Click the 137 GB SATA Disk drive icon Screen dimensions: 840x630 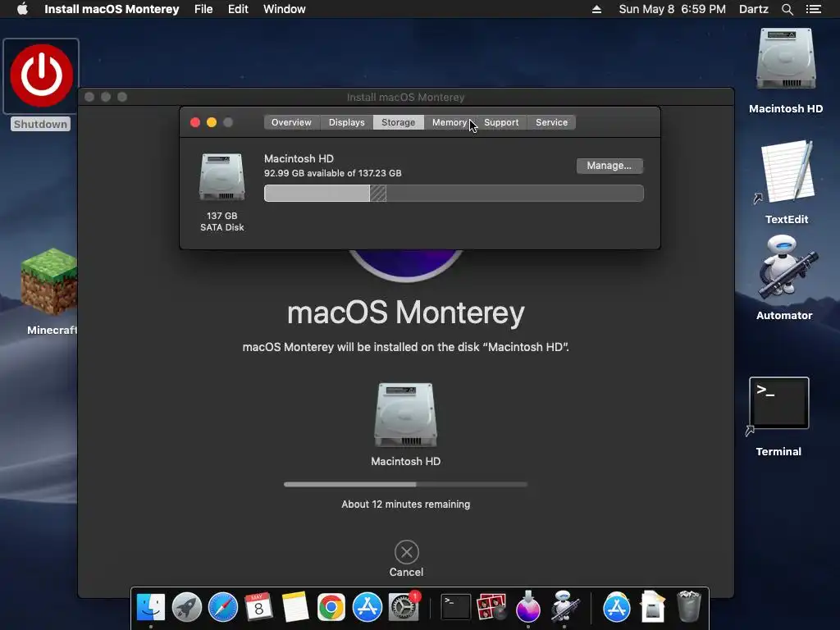221,177
